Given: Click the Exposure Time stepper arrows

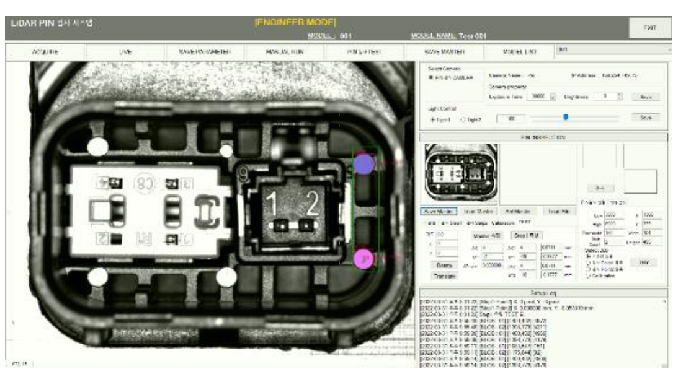Looking at the screenshot, I should pos(553,96).
